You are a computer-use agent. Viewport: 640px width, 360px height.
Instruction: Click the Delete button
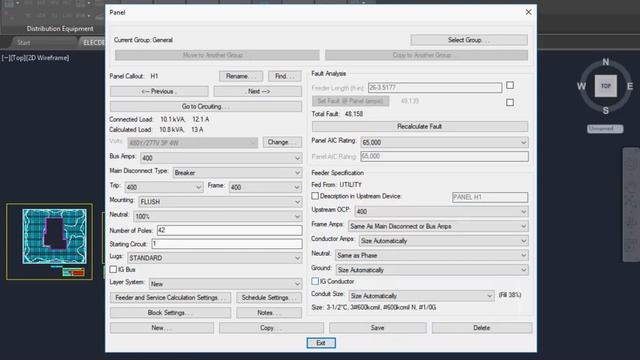(x=482, y=328)
